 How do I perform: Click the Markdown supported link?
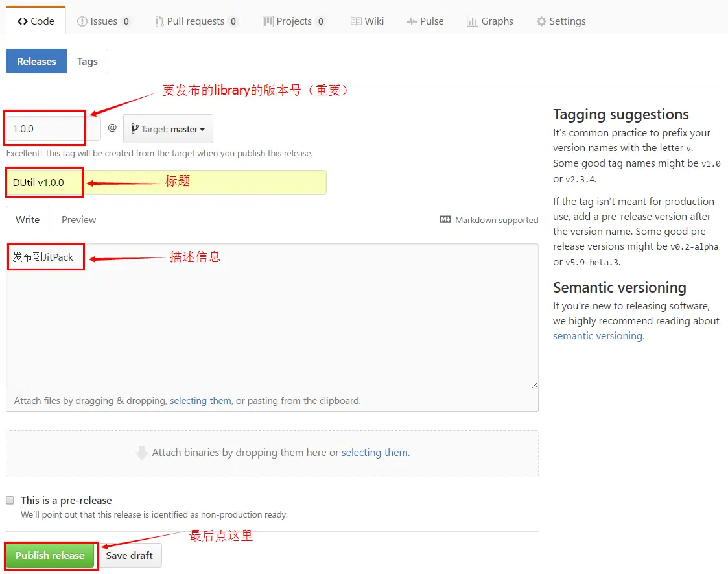point(489,220)
